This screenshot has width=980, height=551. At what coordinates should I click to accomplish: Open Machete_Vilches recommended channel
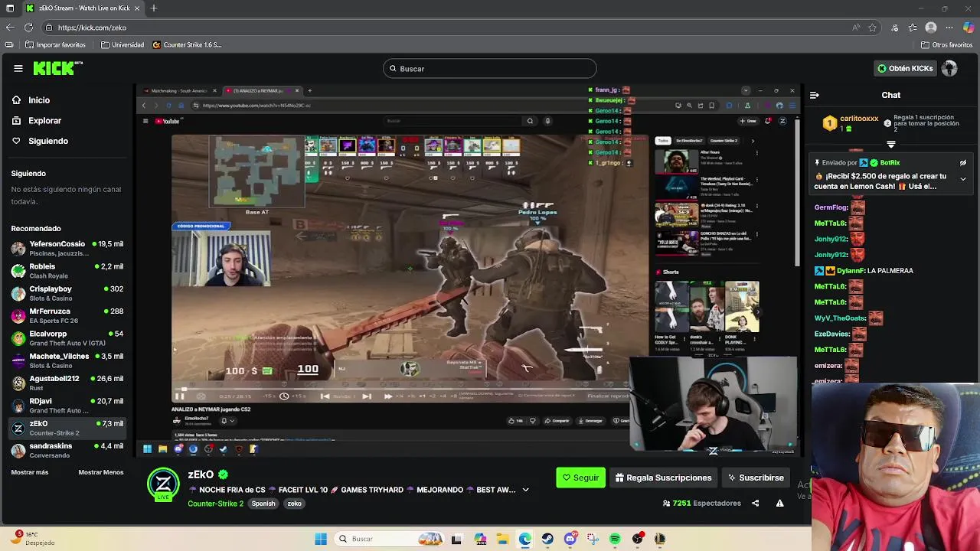tap(67, 360)
